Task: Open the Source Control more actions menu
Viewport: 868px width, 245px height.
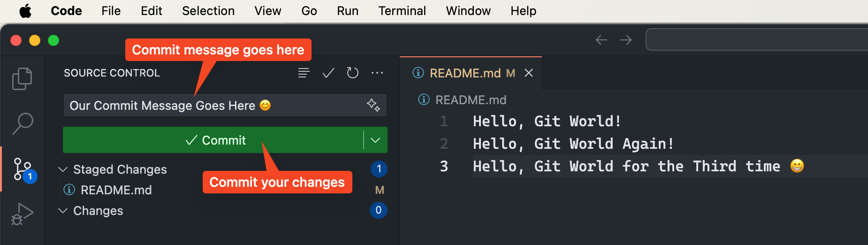Action: pyautogui.click(x=377, y=73)
